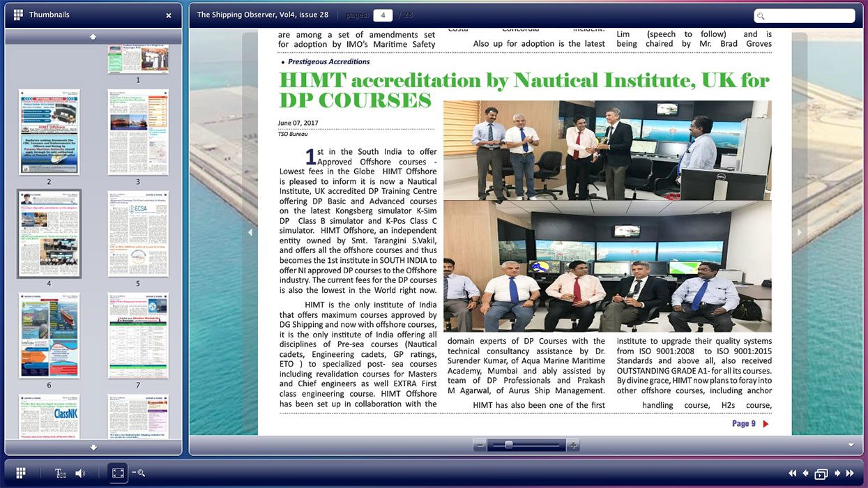Select page 4 thumbnail
The height and width of the screenshot is (488, 868).
[x=49, y=234]
